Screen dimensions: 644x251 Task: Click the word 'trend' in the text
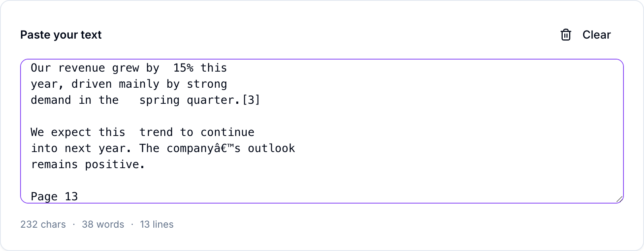[x=156, y=132]
